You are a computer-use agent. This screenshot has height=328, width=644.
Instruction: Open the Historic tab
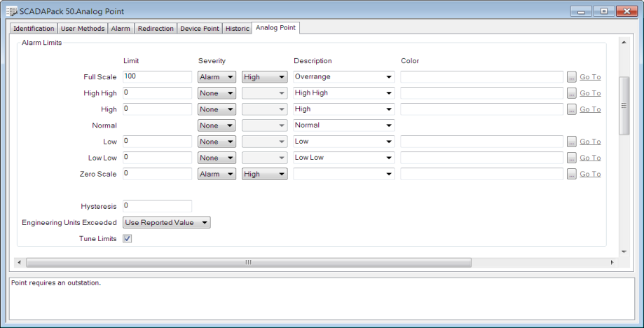point(236,29)
